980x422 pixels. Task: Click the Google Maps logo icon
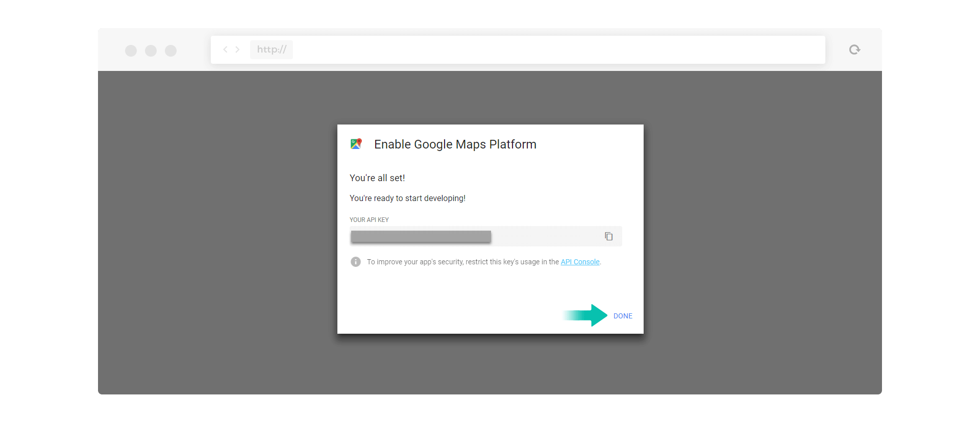(x=356, y=144)
